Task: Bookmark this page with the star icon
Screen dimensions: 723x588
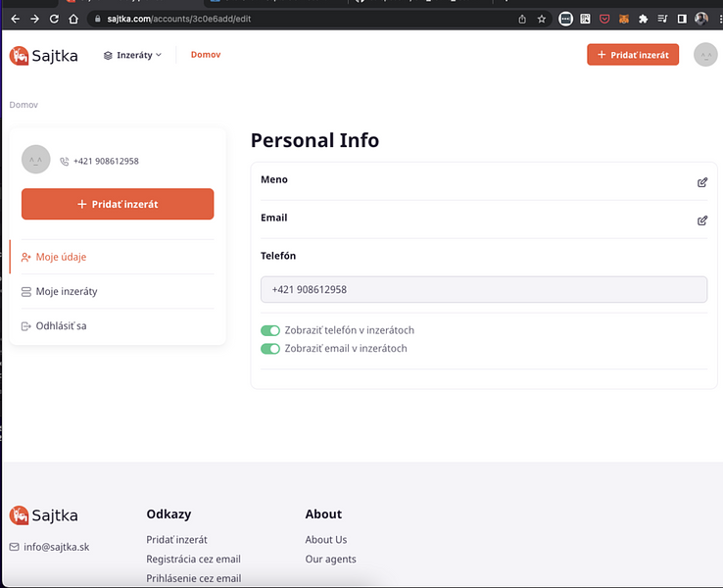Action: pyautogui.click(x=542, y=19)
